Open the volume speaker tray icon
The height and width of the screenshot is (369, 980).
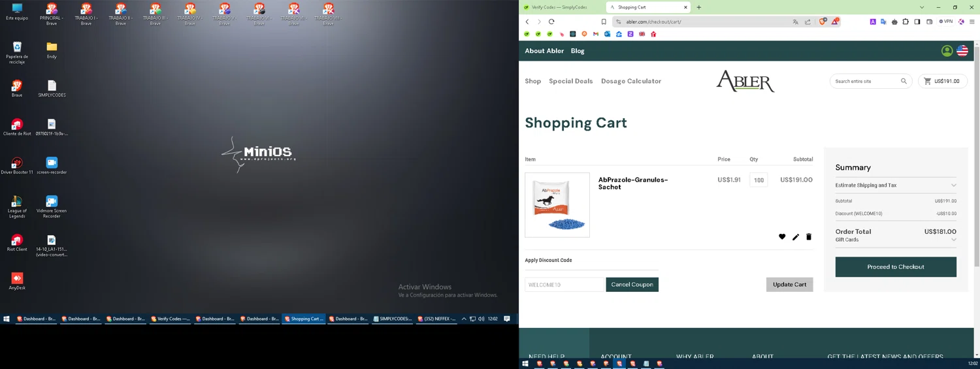(x=481, y=319)
